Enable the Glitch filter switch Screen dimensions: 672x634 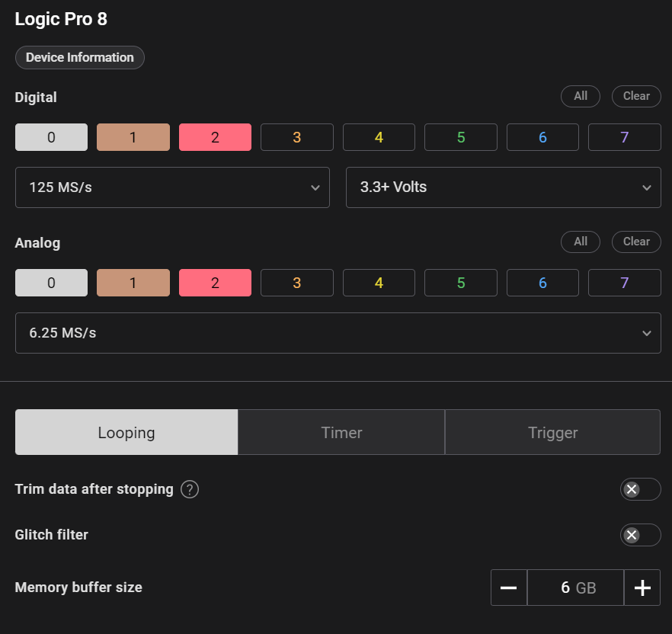click(x=640, y=535)
